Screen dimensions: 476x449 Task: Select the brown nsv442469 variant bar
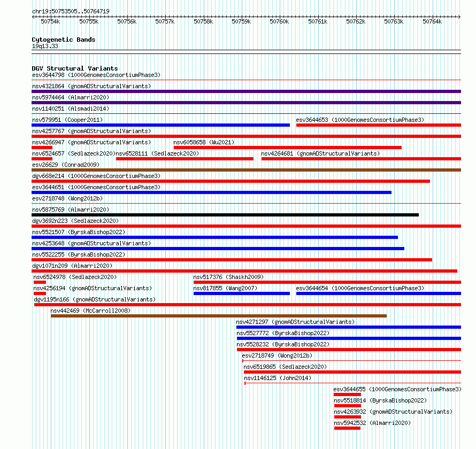click(x=219, y=316)
